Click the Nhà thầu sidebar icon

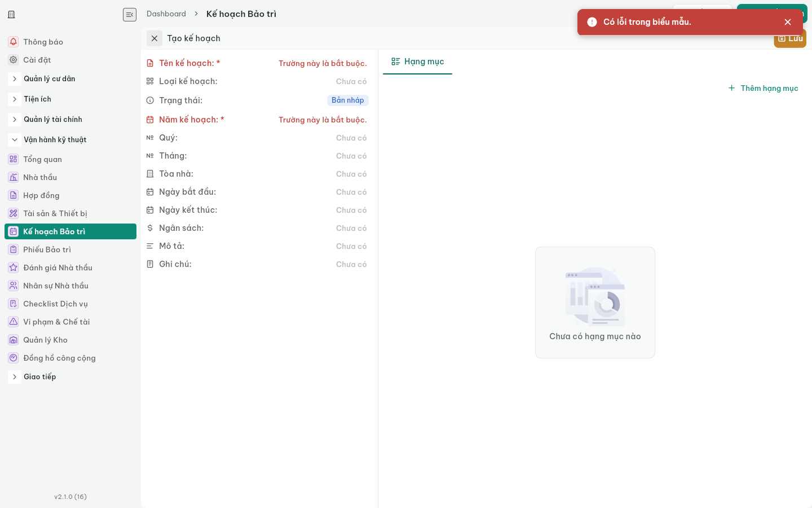pos(14,177)
